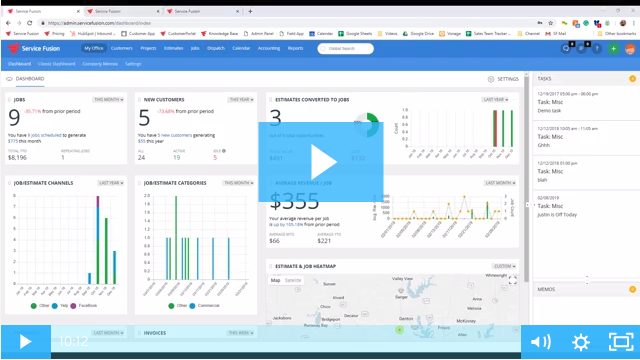Image resolution: width=640 pixels, height=360 pixels.
Task: Open the Dispatch menu
Action: [x=216, y=48]
